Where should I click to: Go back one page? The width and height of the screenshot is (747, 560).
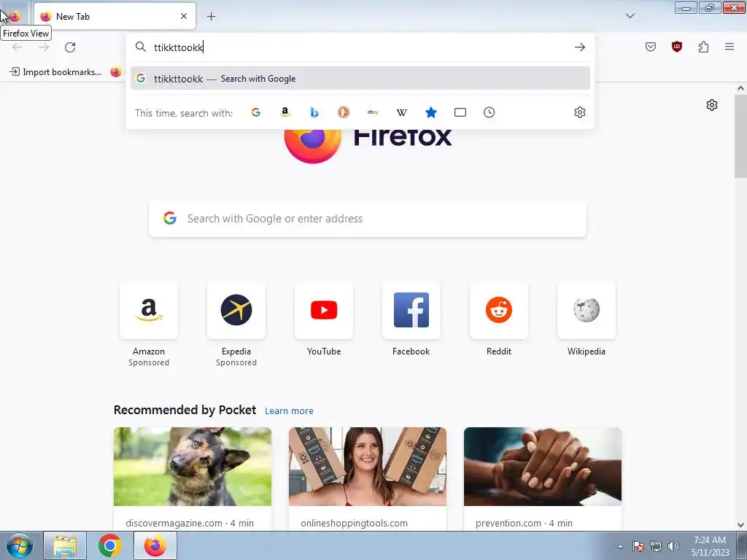pos(18,47)
